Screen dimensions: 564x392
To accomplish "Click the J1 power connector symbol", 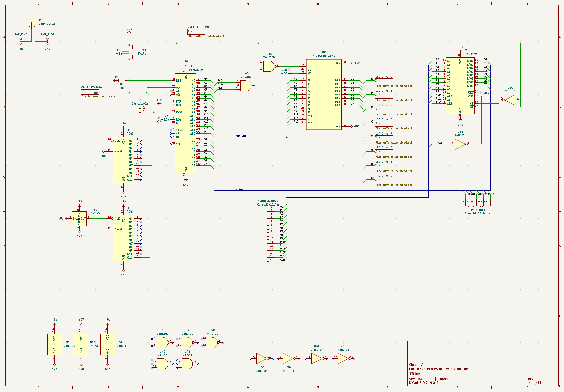I will click(x=33, y=22).
